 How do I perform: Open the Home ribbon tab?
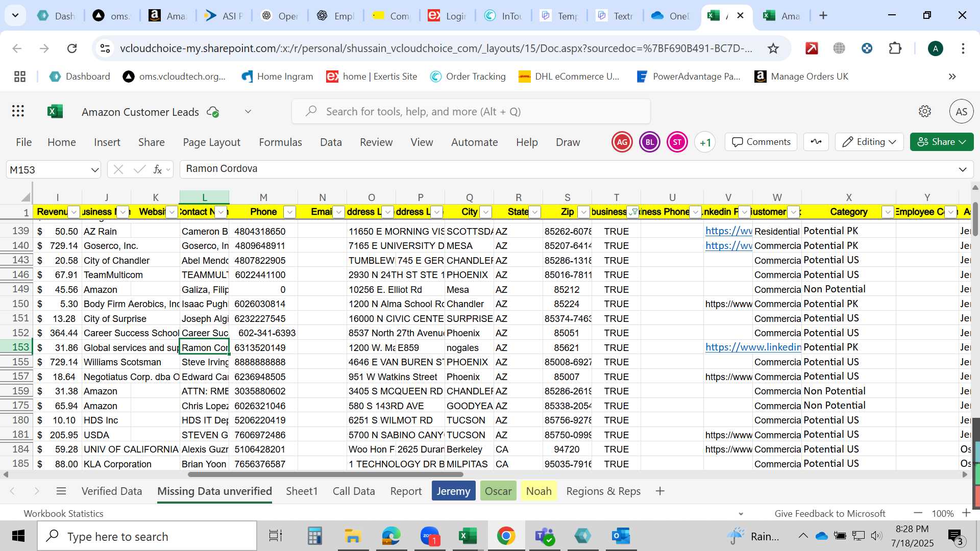(x=62, y=142)
